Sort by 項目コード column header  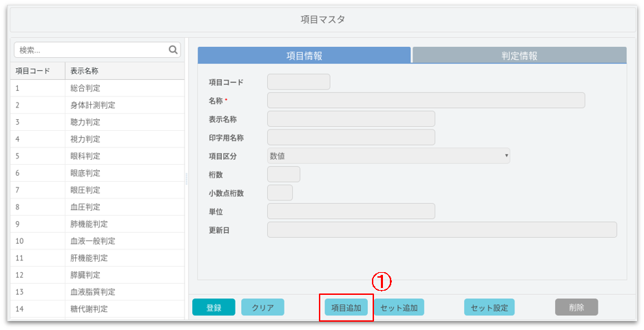tap(38, 71)
